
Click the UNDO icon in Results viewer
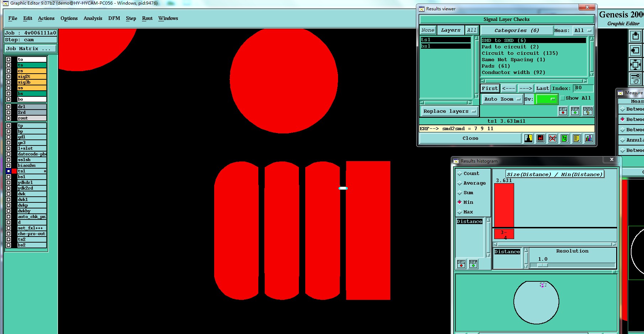(x=588, y=111)
